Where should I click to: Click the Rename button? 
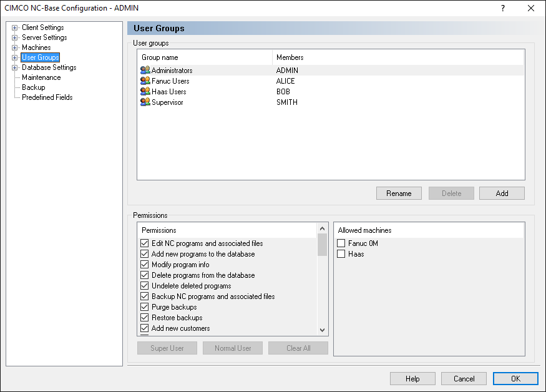399,194
